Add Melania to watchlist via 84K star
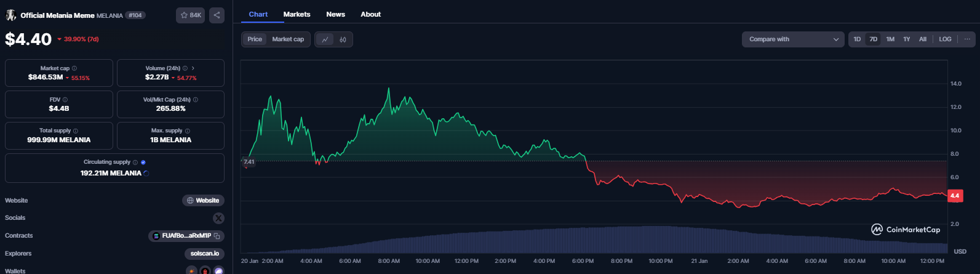Image resolution: width=980 pixels, height=274 pixels. tap(190, 15)
